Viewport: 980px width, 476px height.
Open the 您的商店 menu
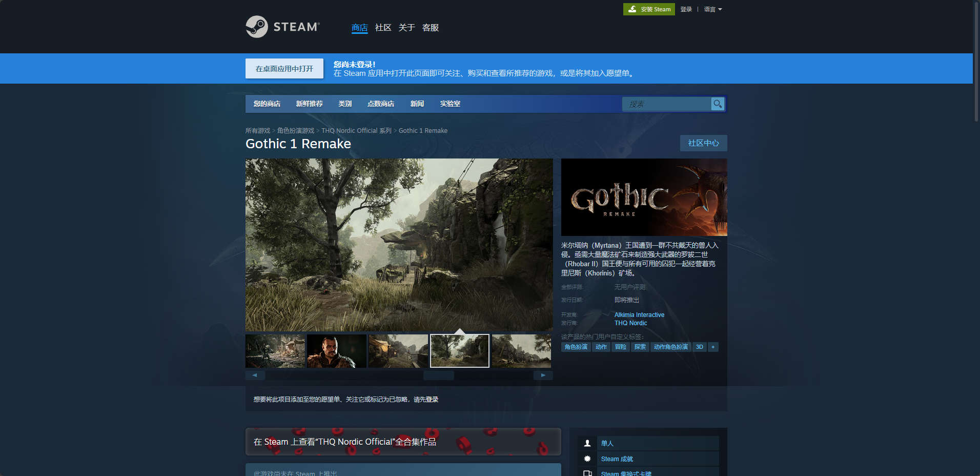pyautogui.click(x=267, y=104)
